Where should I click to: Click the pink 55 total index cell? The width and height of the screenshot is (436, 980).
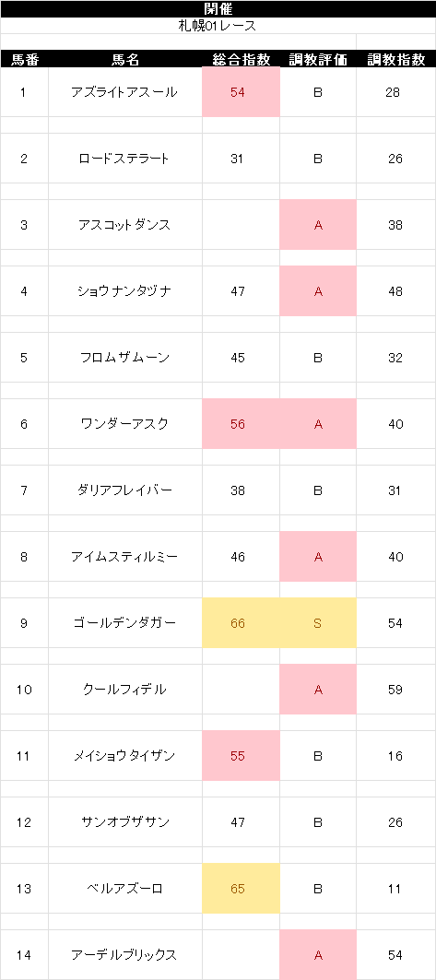point(241,756)
